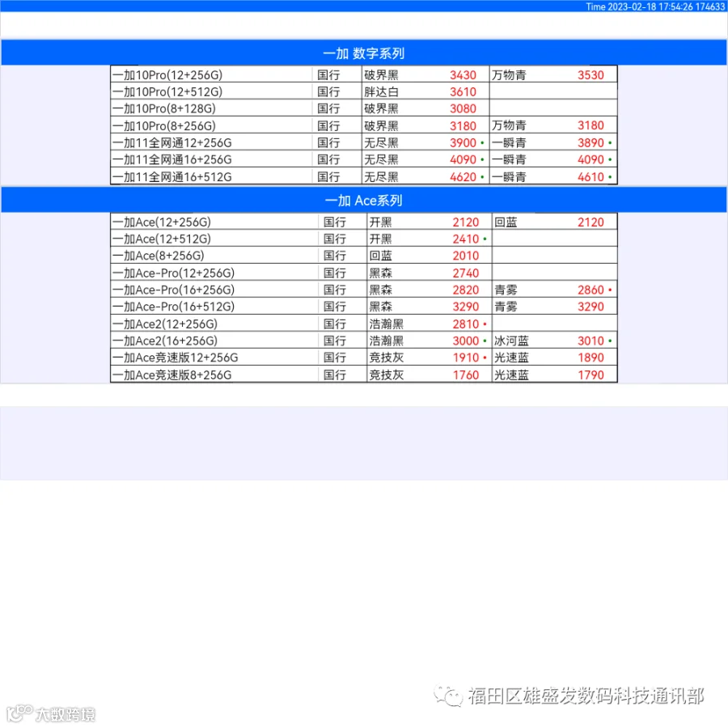Screen dimensions: 728x728
Task: Select the 一加Ace(12+256G) model cell
Action: (214, 222)
